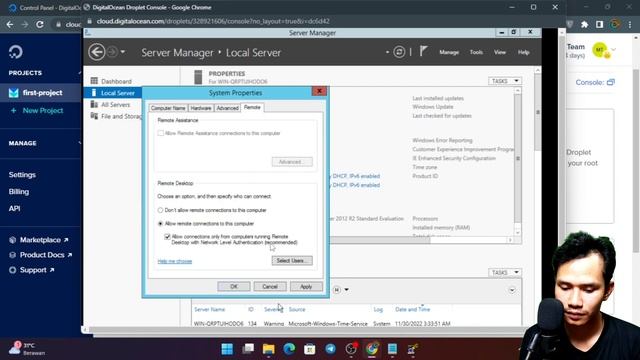Switch to Advanced tab

pyautogui.click(x=227, y=108)
